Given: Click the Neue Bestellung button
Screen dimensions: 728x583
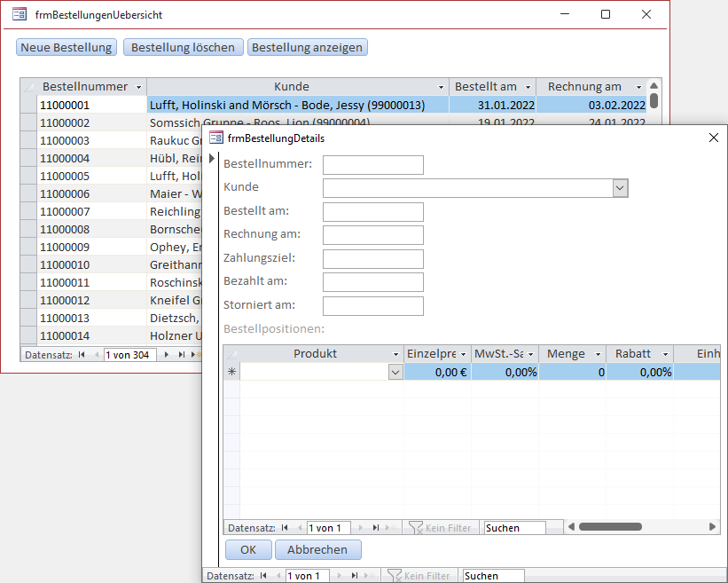Looking at the screenshot, I should 67,48.
